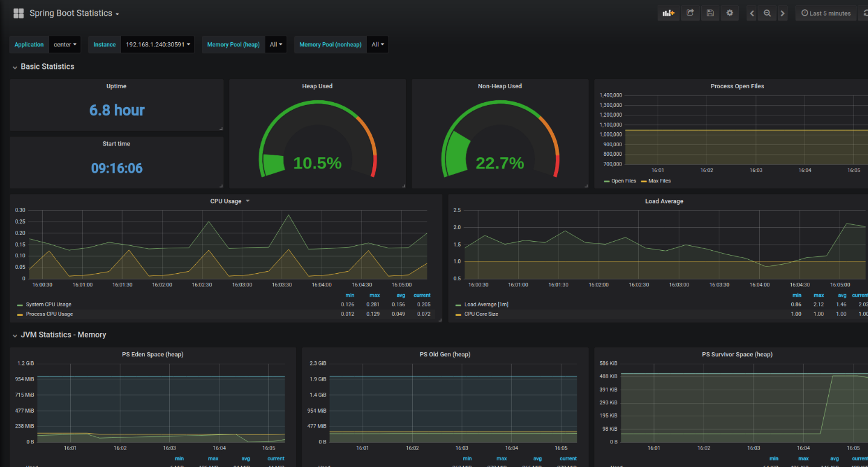Open the Process Open Files panel title

click(737, 86)
